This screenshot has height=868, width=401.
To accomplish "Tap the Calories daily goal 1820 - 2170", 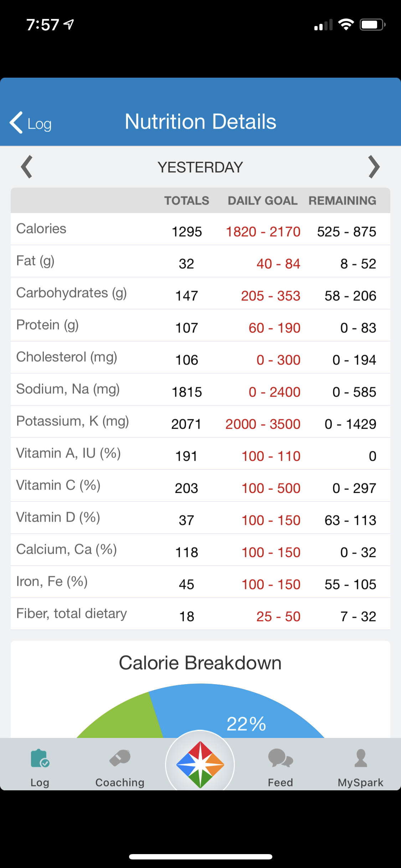I will point(263,232).
